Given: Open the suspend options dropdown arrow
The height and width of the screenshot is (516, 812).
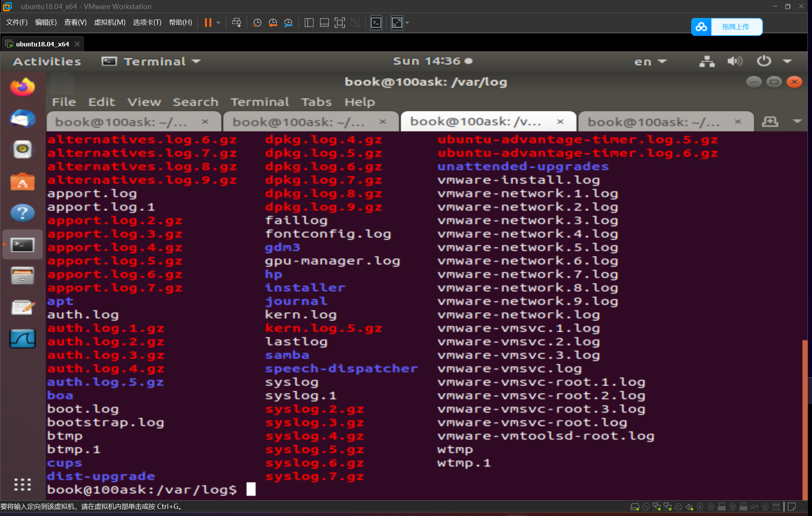Looking at the screenshot, I should coord(218,22).
